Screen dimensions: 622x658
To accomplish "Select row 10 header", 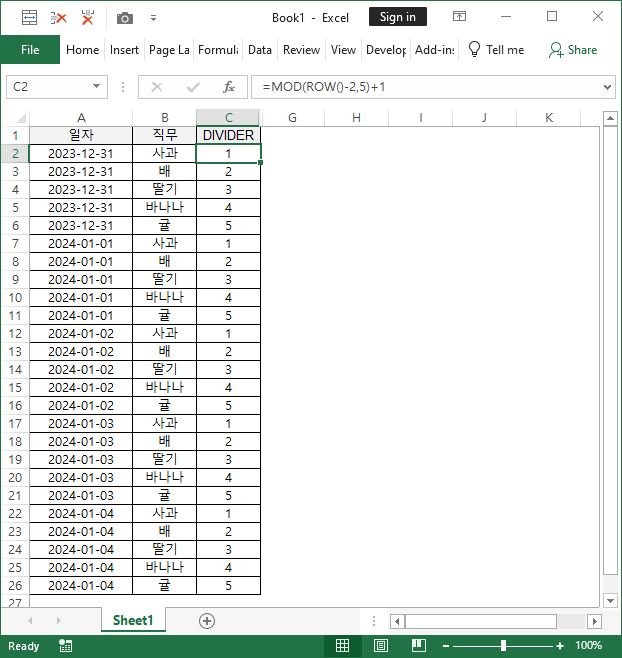I will 15,298.
